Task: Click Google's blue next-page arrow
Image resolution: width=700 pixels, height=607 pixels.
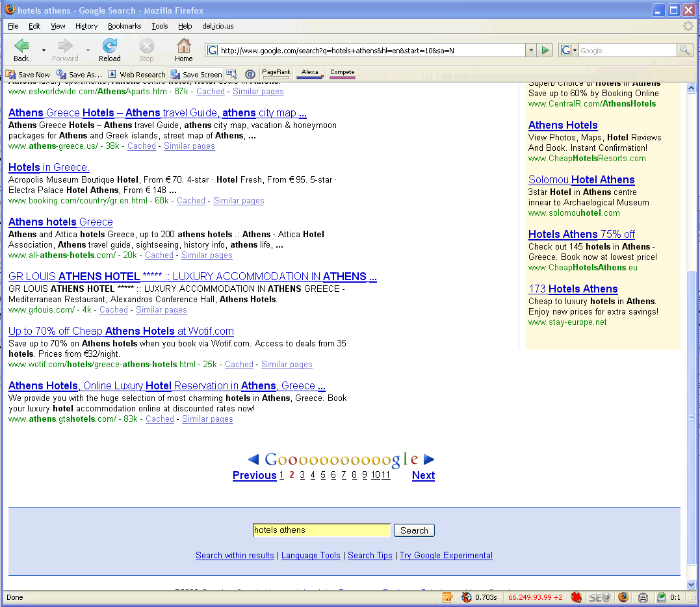Action: pos(429,459)
